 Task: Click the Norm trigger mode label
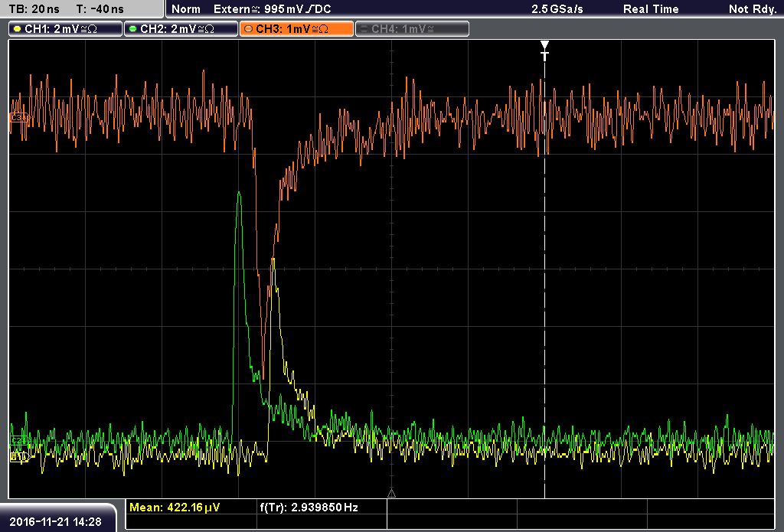pos(186,9)
